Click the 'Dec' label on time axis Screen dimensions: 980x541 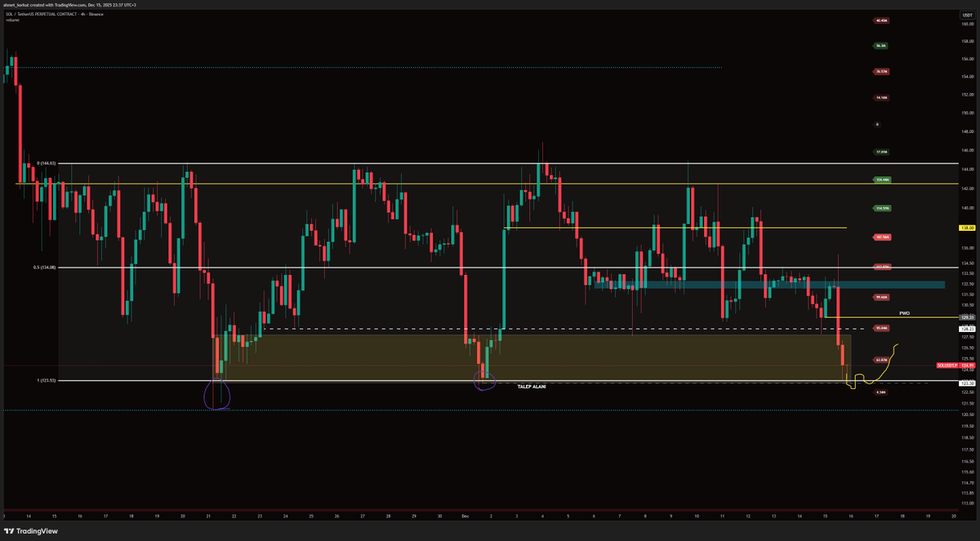(466, 517)
